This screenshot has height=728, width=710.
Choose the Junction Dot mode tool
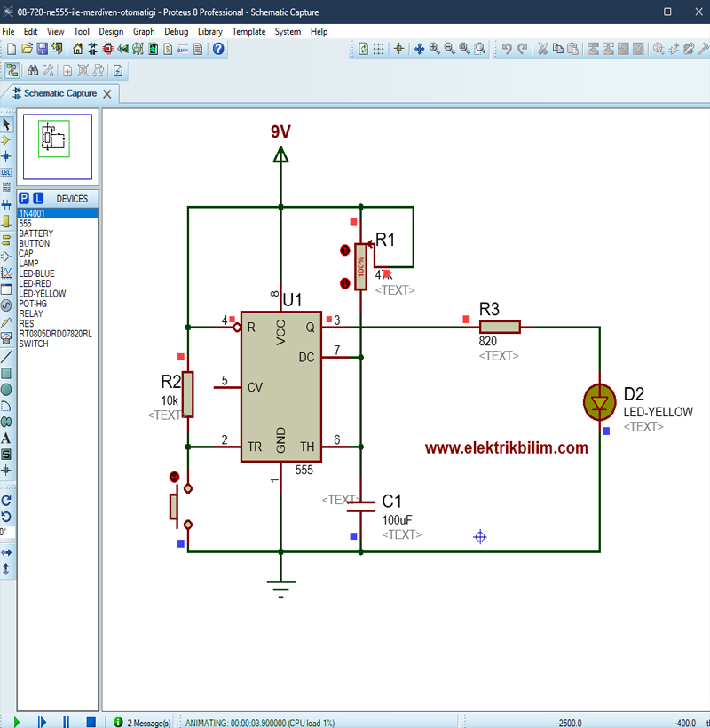6,155
